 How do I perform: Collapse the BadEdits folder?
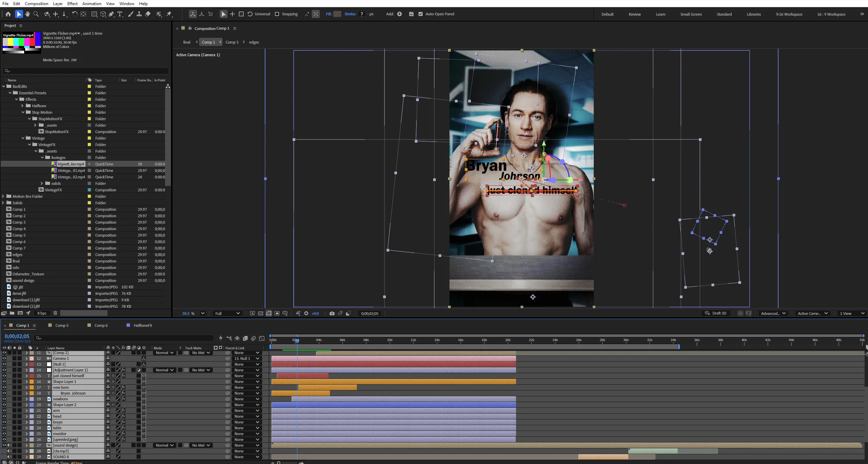(4, 86)
